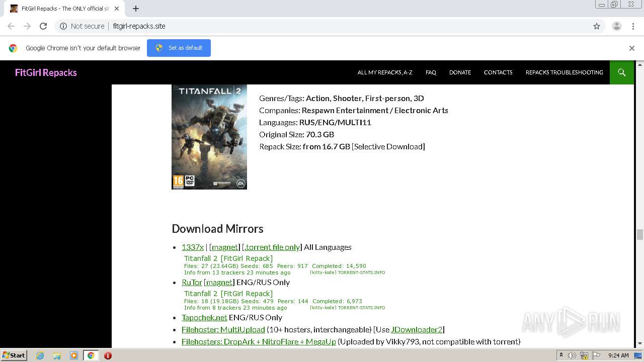
Task: Open the CONTACTS menu item
Action: [498, 72]
